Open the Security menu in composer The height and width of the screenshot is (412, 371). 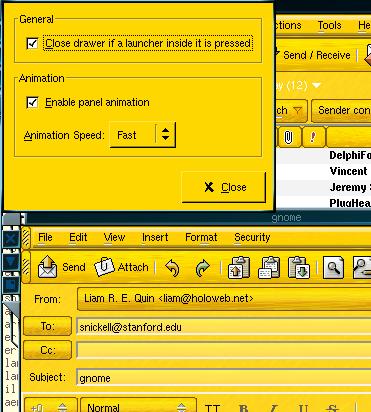tap(252, 237)
